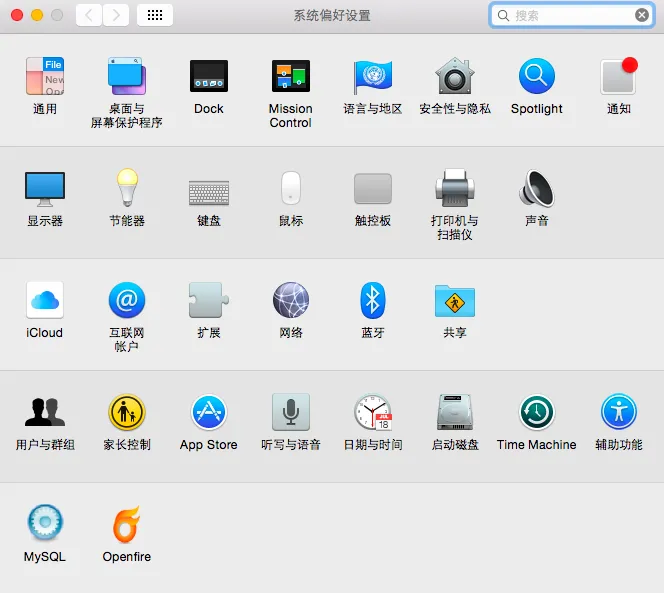This screenshot has width=664, height=593.
Task: Go forward with the right arrow button
Action: 116,15
